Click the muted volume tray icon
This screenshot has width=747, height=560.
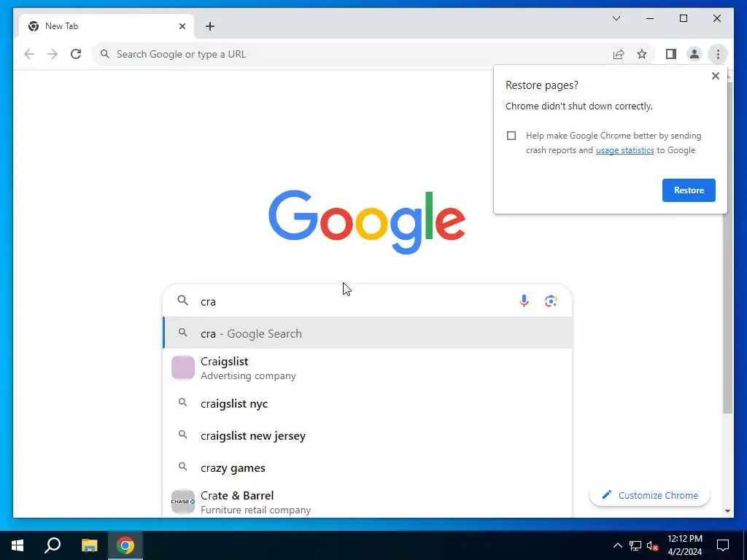(x=652, y=545)
